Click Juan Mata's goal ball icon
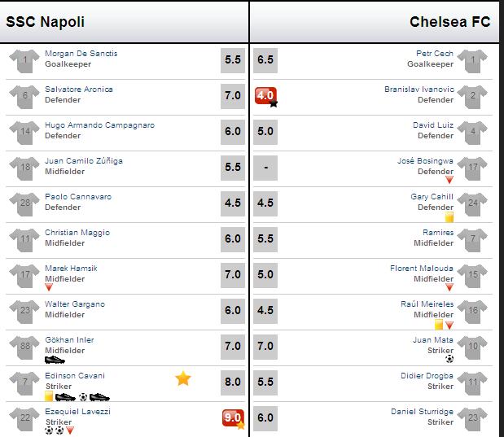 point(449,359)
